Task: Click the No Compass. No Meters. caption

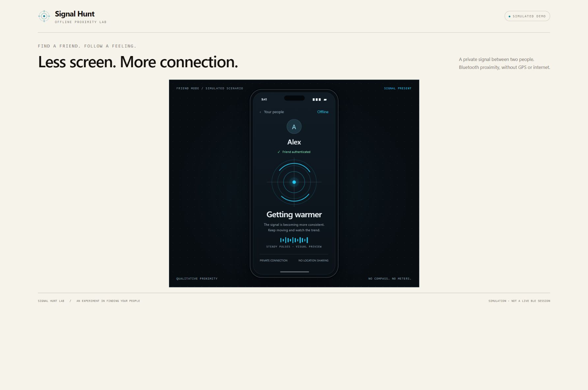Action: click(x=390, y=279)
